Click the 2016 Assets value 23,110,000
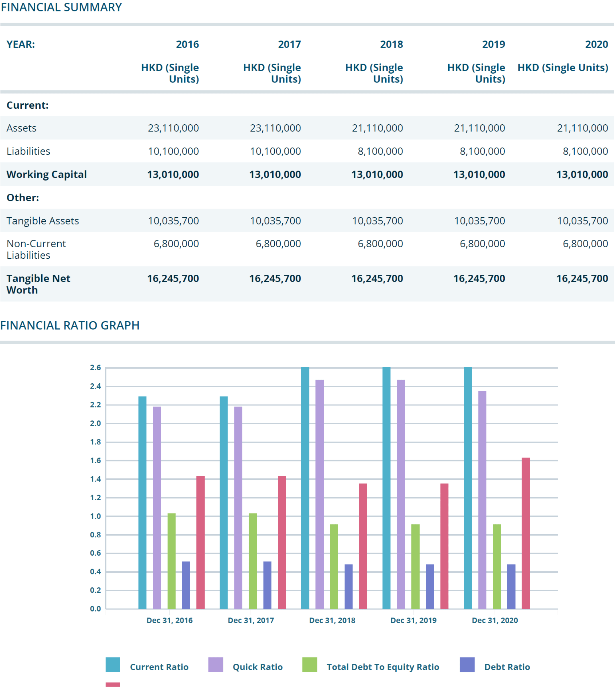This screenshot has width=616, height=688. coord(173,128)
